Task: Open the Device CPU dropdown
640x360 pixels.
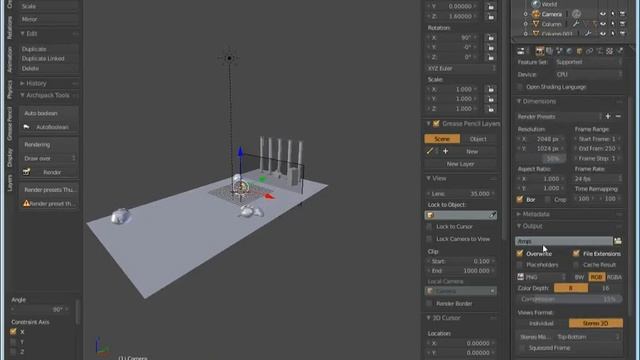Action: 589,74
